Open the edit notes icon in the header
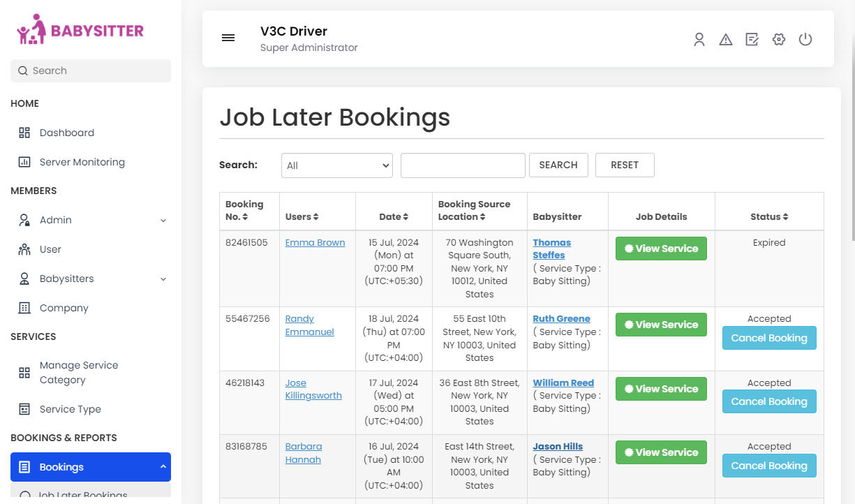Image resolution: width=855 pixels, height=504 pixels. click(752, 39)
